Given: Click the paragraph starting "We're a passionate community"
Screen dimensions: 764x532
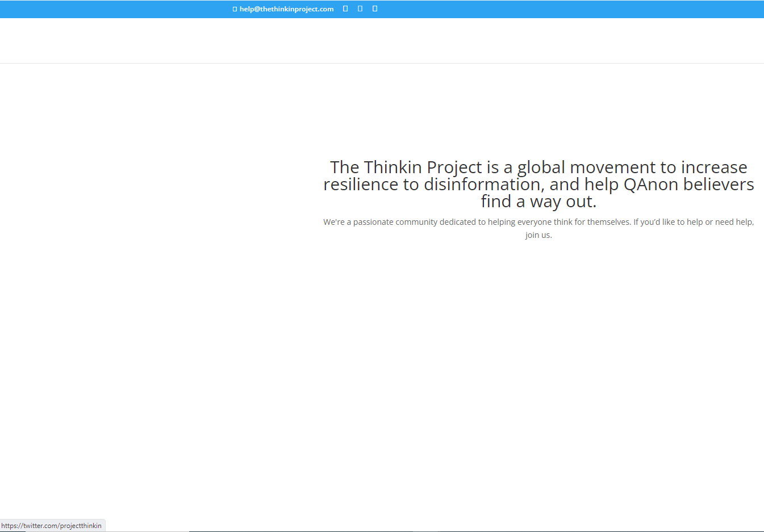Looking at the screenshot, I should [538, 228].
